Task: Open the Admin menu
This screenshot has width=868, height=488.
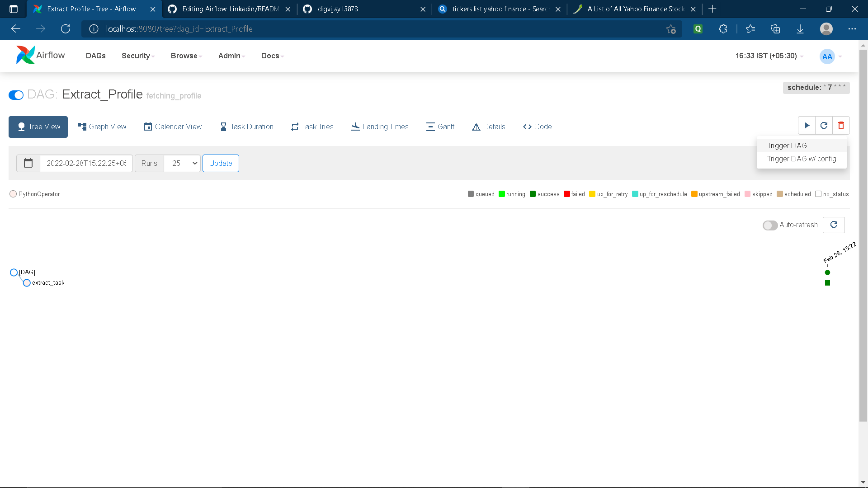Action: tap(231, 56)
